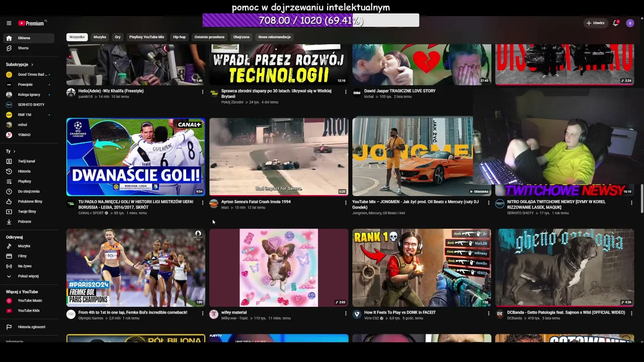Play the RANK 1 DONK thumbnail video
This screenshot has height=362, width=644.
(x=422, y=267)
